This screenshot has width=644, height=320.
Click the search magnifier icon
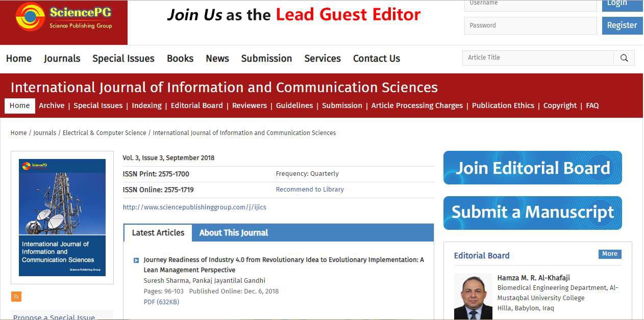click(624, 58)
